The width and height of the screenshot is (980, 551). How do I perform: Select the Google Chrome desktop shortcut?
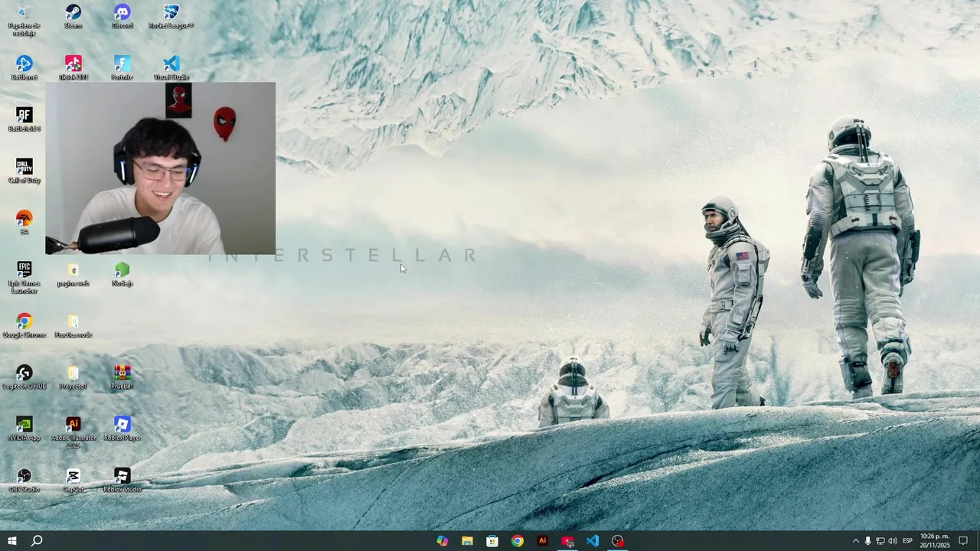pos(24,326)
